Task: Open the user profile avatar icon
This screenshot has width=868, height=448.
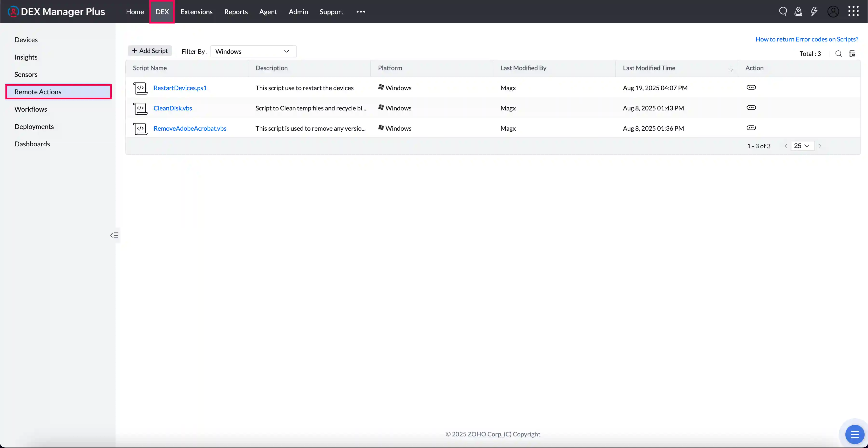Action: point(833,11)
